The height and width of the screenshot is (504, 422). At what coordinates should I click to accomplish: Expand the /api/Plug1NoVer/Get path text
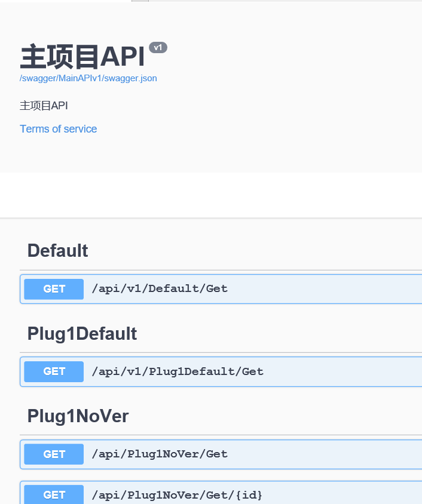160,454
